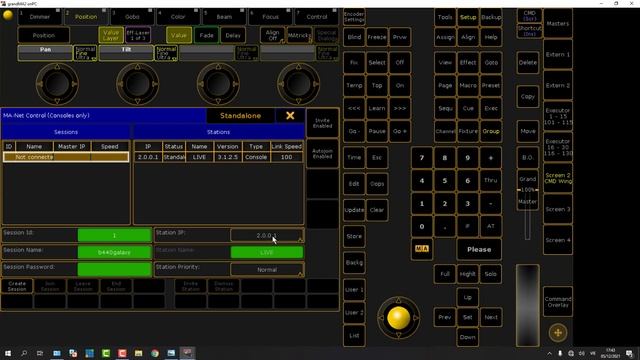Screen dimensions: 640x360
Task: Select Dimmer preset type tab
Action: pos(40,17)
